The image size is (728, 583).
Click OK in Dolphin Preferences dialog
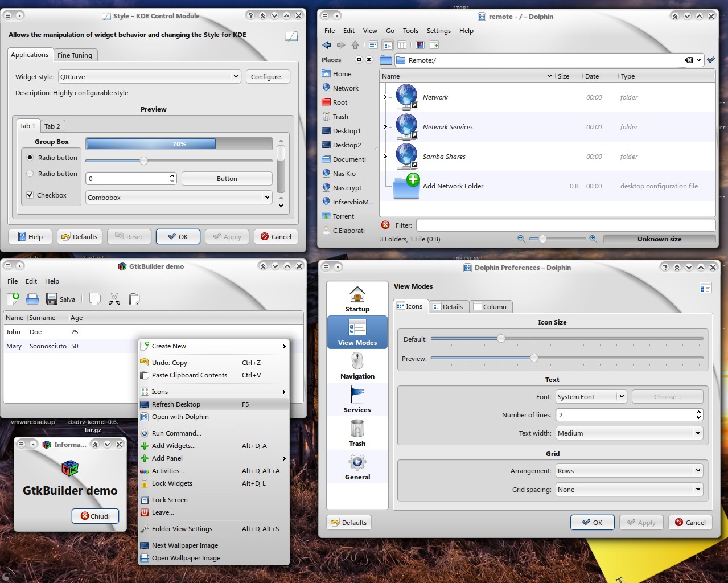593,523
